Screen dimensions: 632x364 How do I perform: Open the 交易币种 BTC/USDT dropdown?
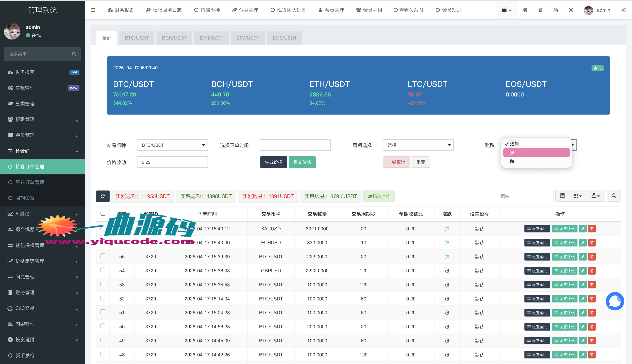pos(172,145)
